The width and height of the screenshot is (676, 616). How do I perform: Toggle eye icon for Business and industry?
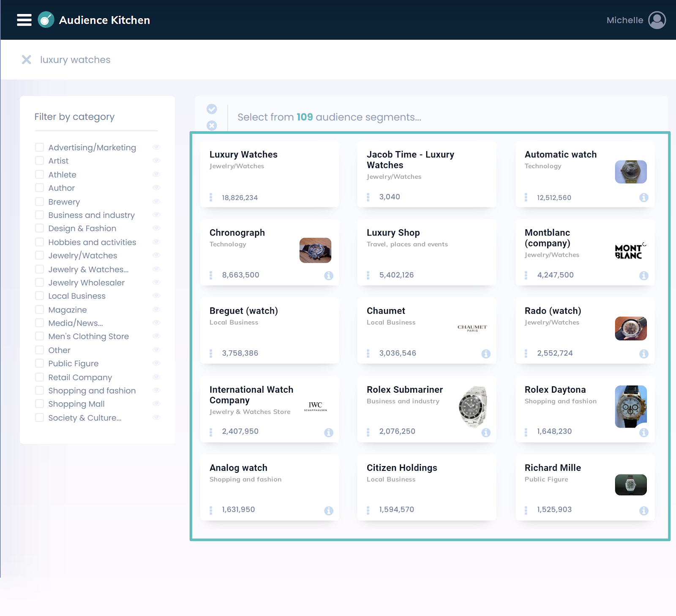click(x=156, y=214)
